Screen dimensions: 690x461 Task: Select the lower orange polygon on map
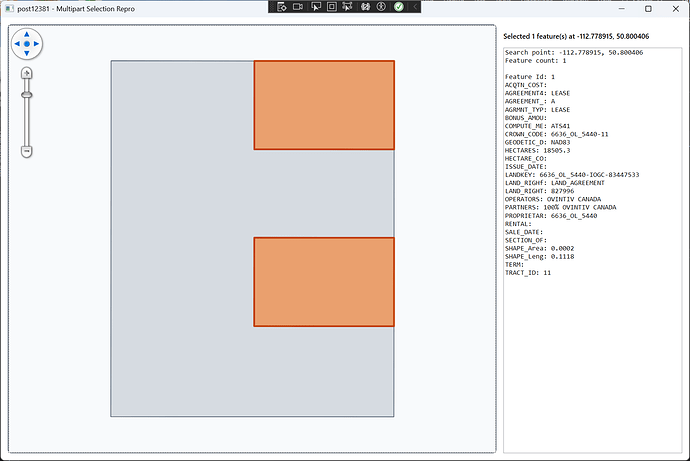323,281
